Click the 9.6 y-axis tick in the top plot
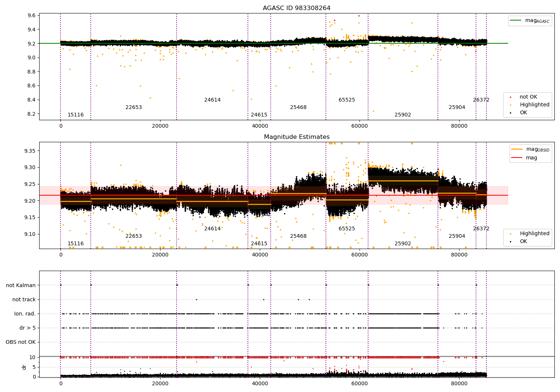 32,16
